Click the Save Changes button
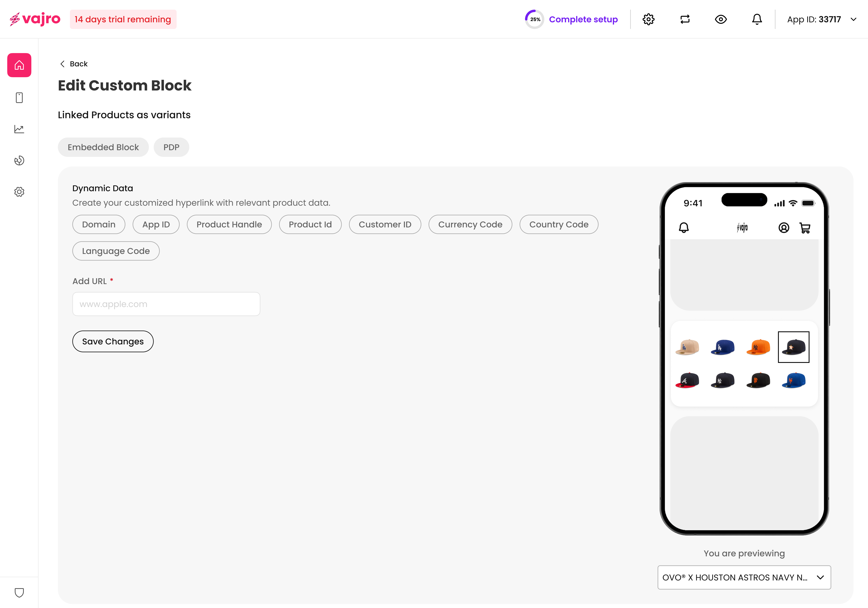Screen dimensions: 868x608 [x=113, y=341]
